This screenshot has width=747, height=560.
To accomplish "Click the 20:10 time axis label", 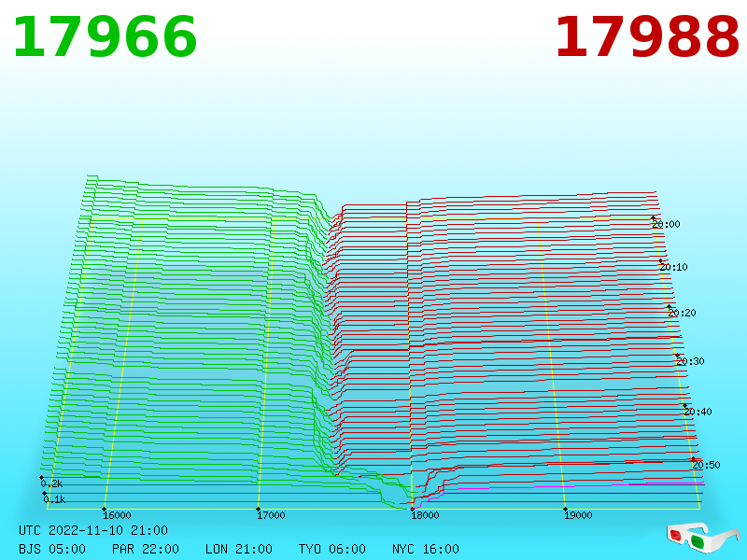I will coord(673,267).
